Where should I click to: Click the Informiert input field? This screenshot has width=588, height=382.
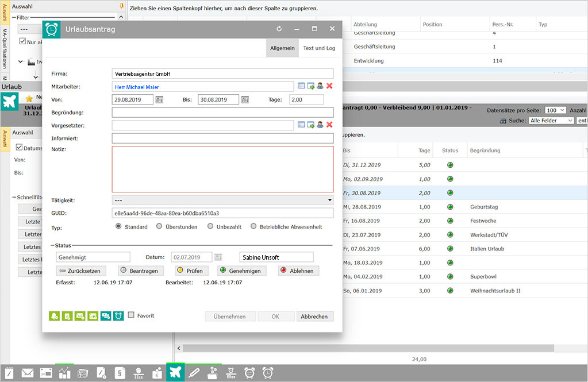click(x=223, y=138)
